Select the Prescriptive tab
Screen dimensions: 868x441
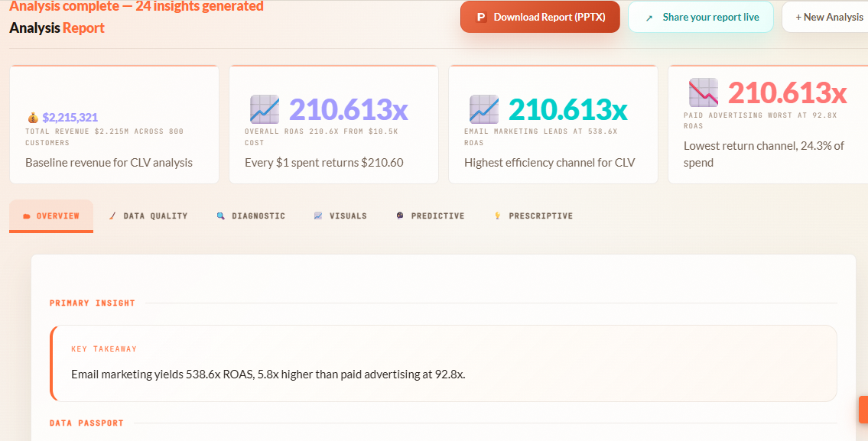pos(533,216)
